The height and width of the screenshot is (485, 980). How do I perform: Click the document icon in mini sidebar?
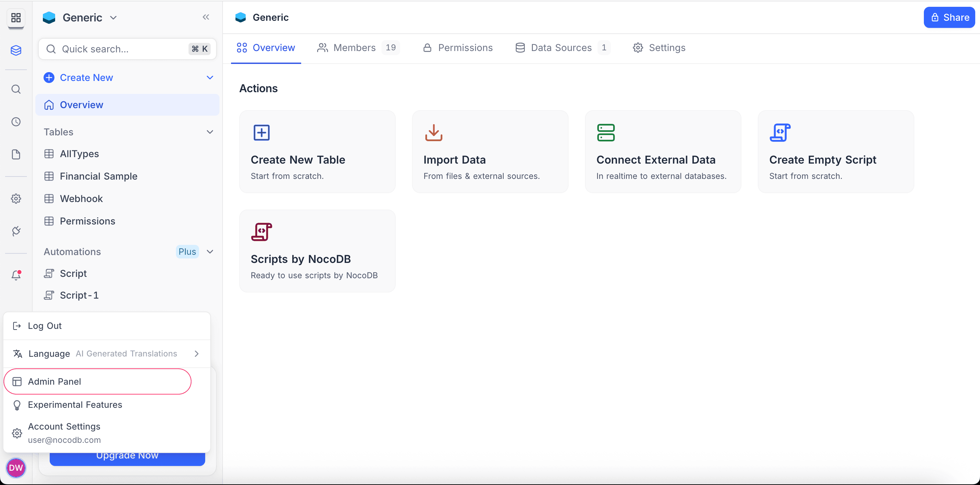(x=16, y=154)
